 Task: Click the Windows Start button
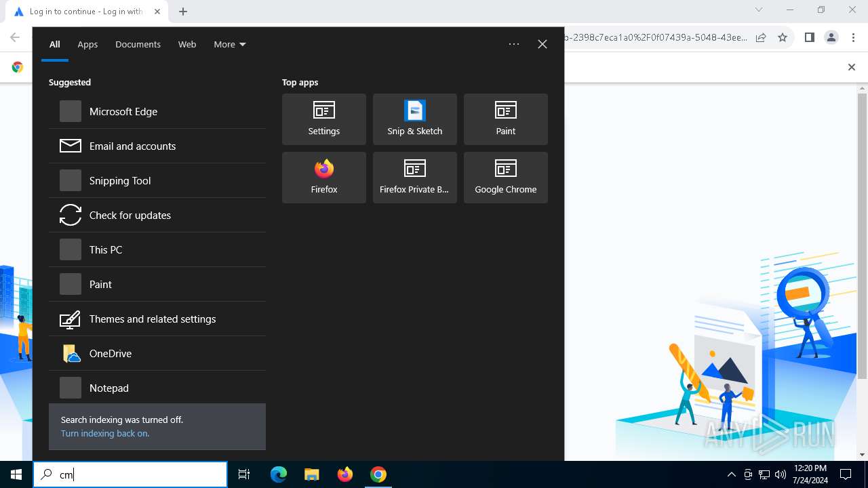tap(16, 474)
